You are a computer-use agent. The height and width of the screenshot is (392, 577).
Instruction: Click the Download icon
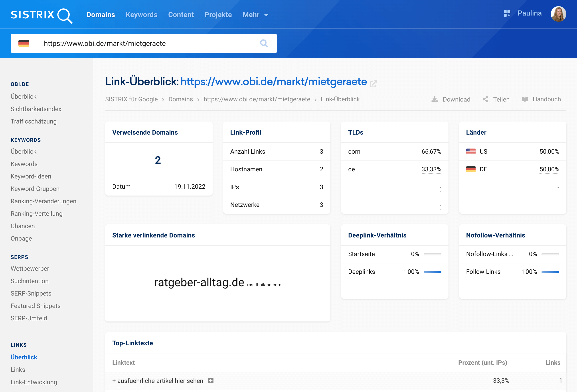point(435,99)
